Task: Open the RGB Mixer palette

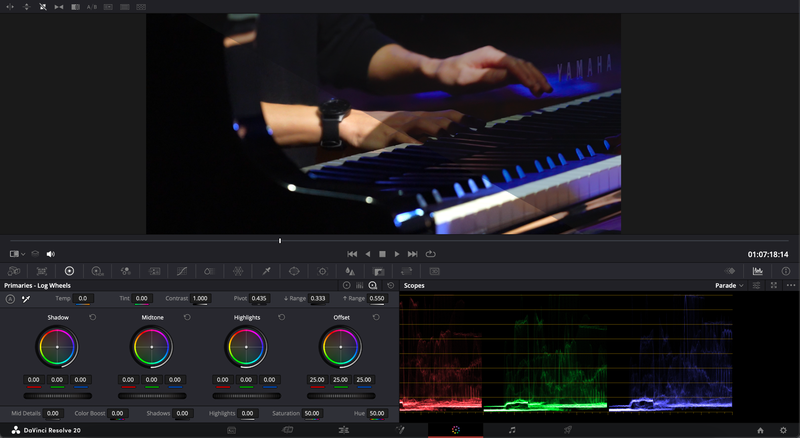Action: click(126, 271)
